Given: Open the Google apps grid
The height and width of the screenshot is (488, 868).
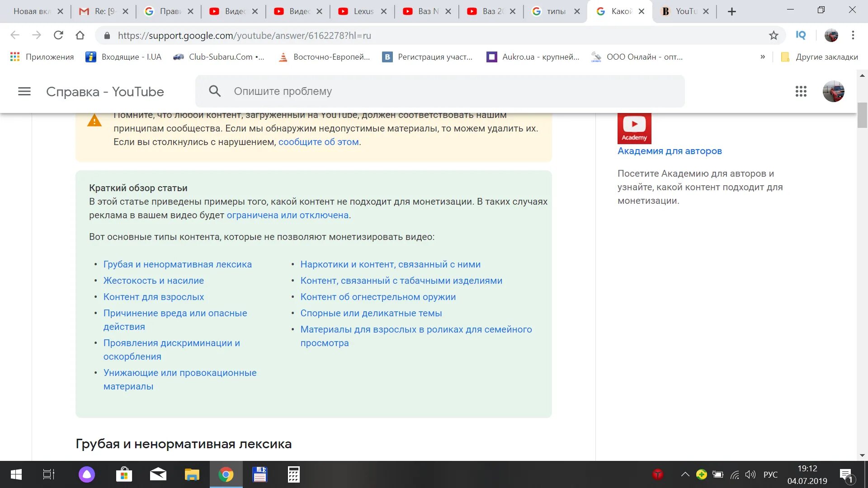Looking at the screenshot, I should coord(801,92).
